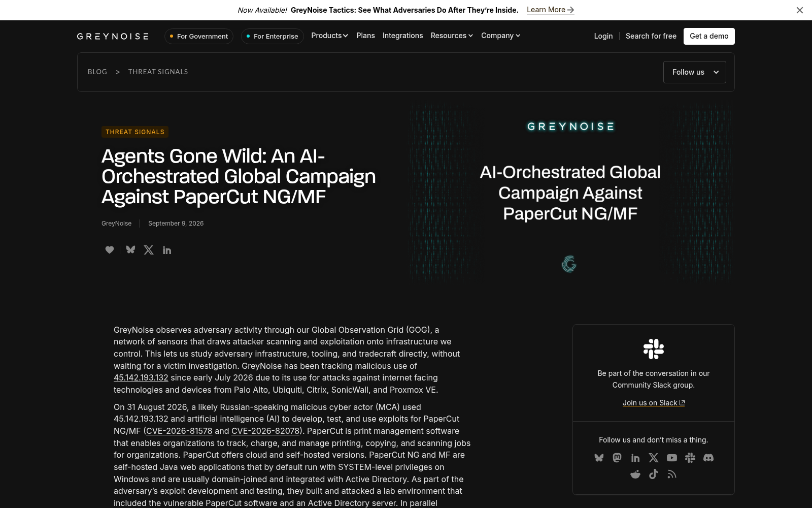
Task: Click Join us on Slack
Action: (x=654, y=403)
